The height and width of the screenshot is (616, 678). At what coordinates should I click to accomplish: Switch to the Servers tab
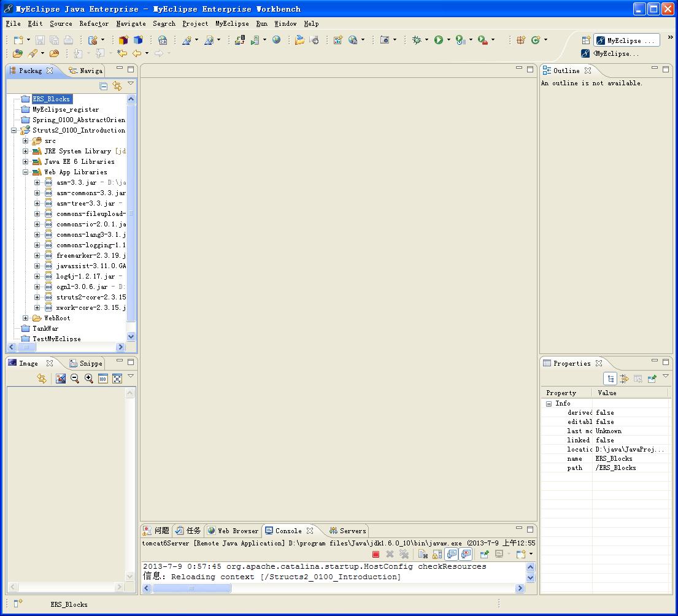352,531
